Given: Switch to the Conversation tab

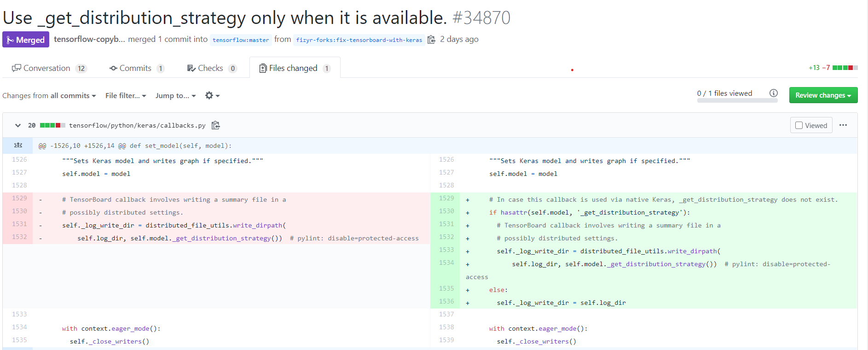Looking at the screenshot, I should coord(49,68).
